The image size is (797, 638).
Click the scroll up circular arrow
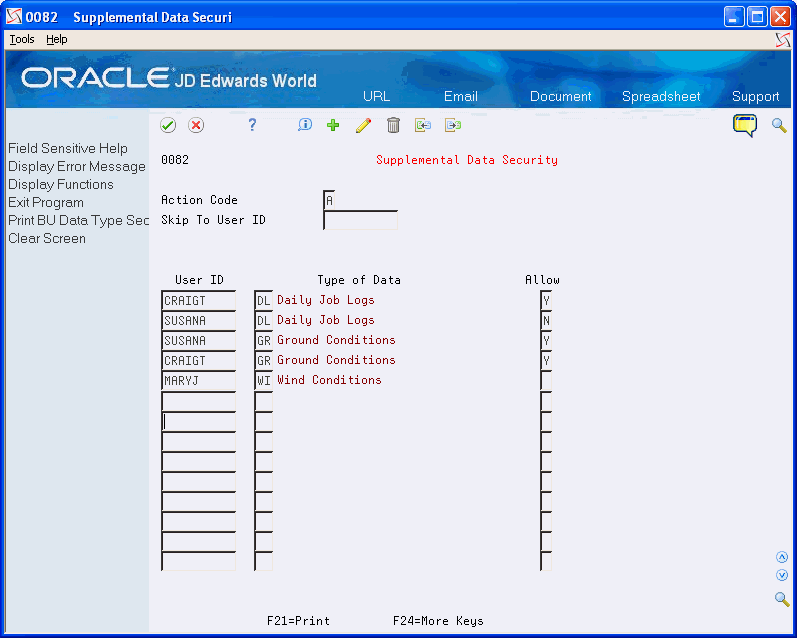(x=782, y=558)
